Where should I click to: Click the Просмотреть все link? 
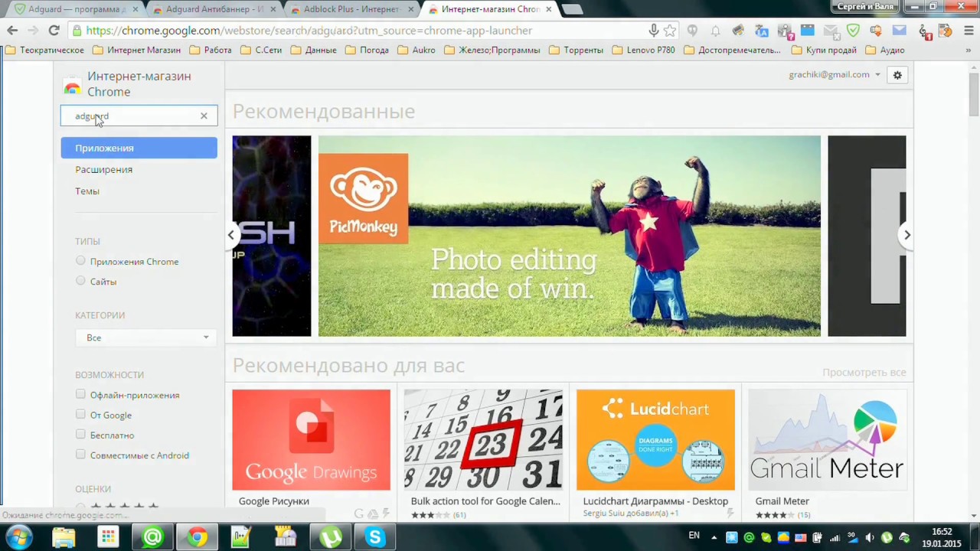pyautogui.click(x=864, y=372)
